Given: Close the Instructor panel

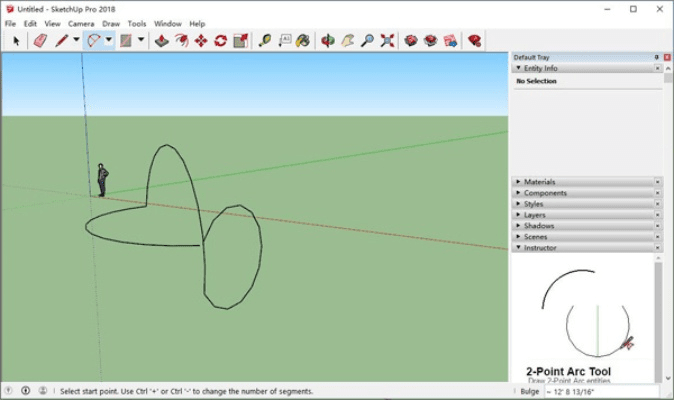Looking at the screenshot, I should coord(657,247).
